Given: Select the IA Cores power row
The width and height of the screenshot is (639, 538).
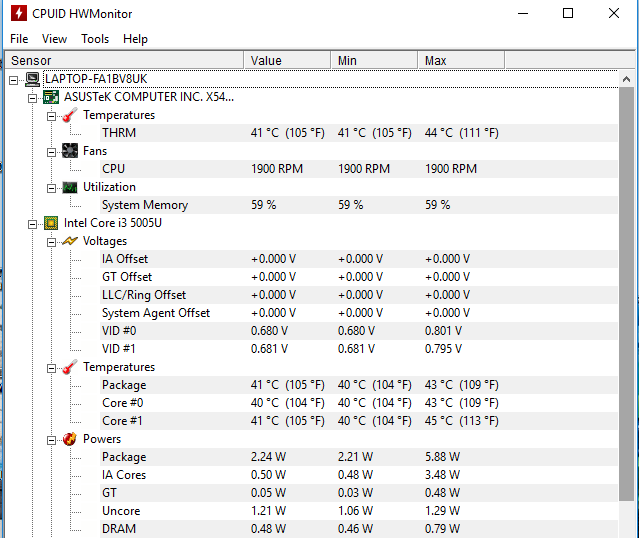Looking at the screenshot, I should (359, 475).
